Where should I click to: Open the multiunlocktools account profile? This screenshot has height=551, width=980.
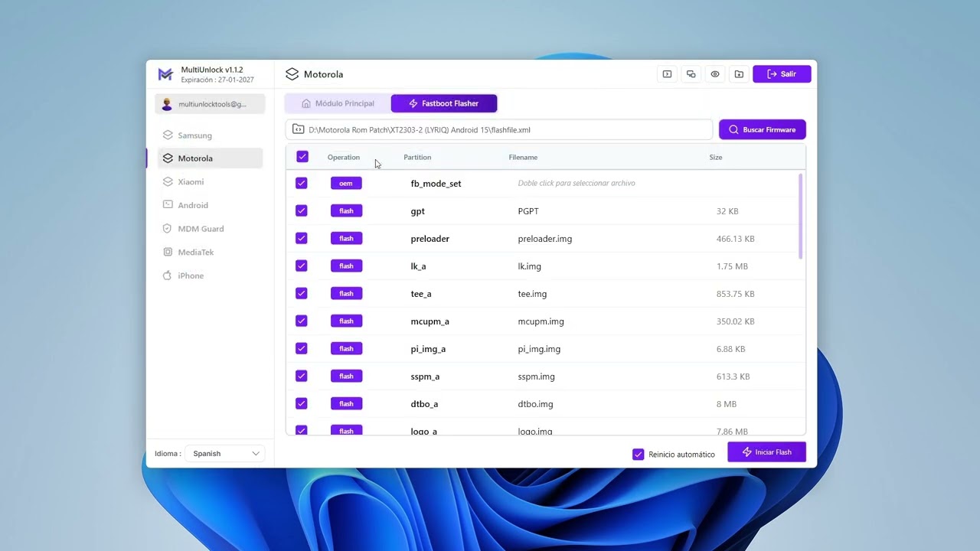click(x=211, y=104)
